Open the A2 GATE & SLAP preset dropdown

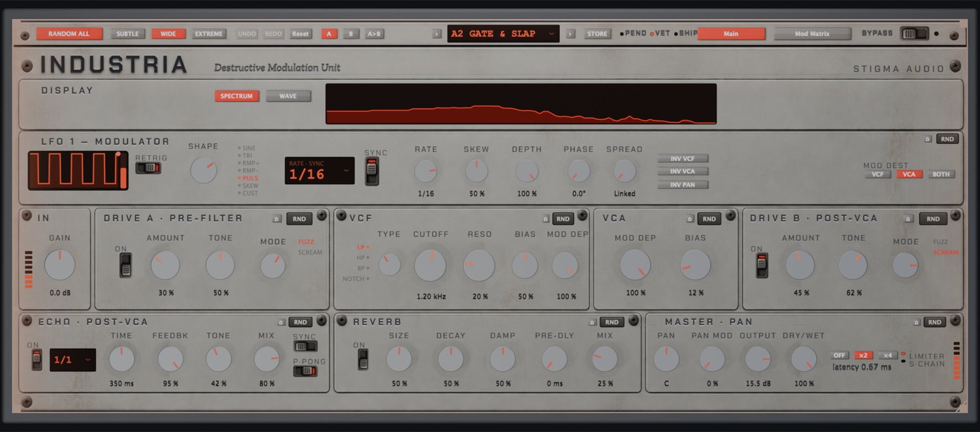503,34
